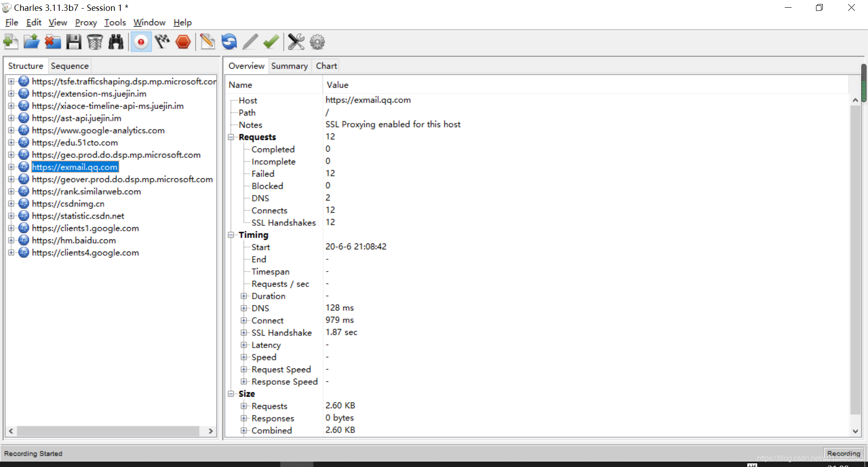Open Tools via wrench and screwdriver icon
The image size is (868, 467).
296,42
